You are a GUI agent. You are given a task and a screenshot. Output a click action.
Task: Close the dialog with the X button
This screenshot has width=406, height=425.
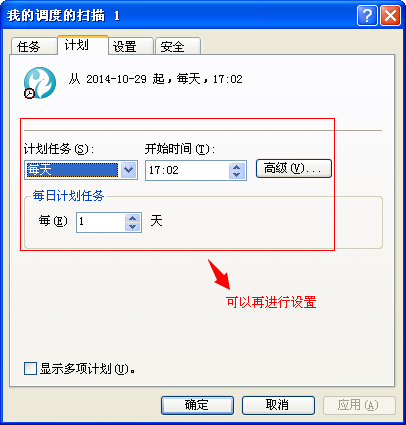click(x=390, y=15)
